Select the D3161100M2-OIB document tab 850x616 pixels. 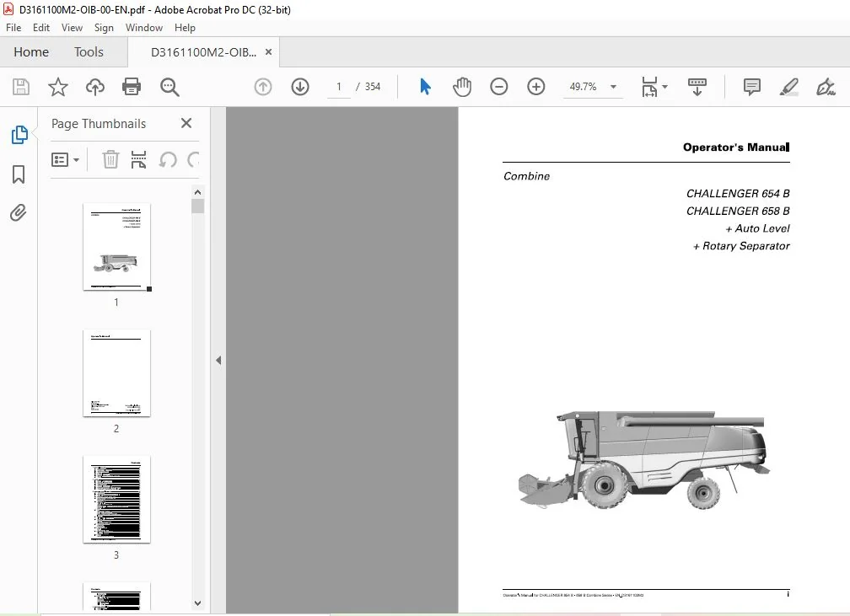tap(203, 52)
